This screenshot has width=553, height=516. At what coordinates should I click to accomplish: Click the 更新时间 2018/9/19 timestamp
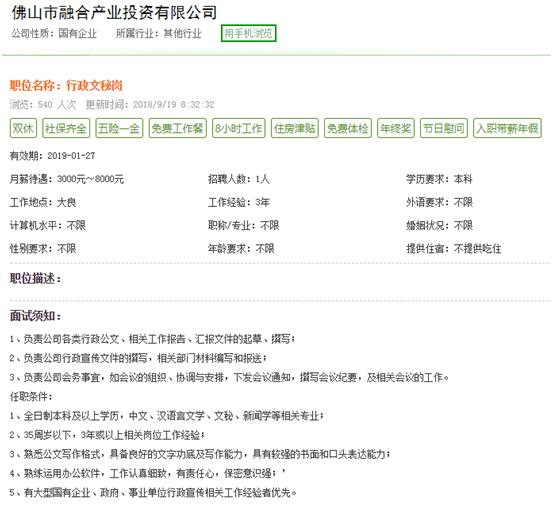pos(150,104)
